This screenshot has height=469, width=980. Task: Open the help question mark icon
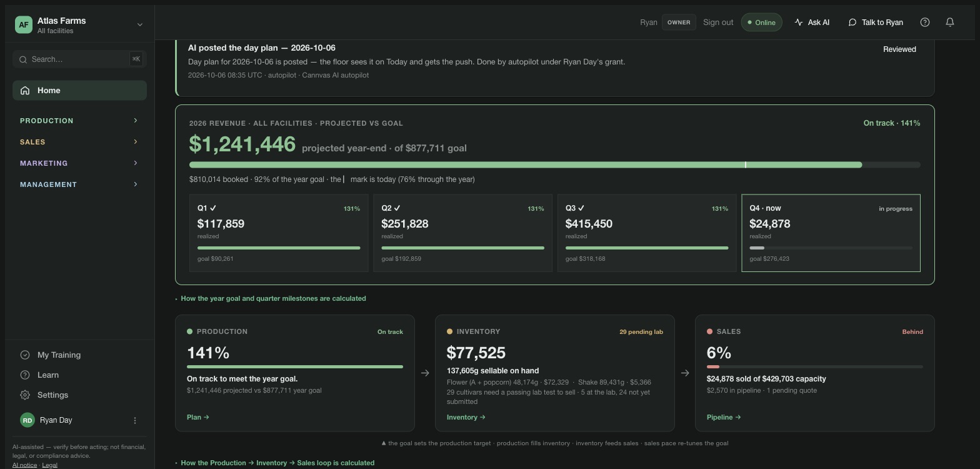click(x=925, y=23)
